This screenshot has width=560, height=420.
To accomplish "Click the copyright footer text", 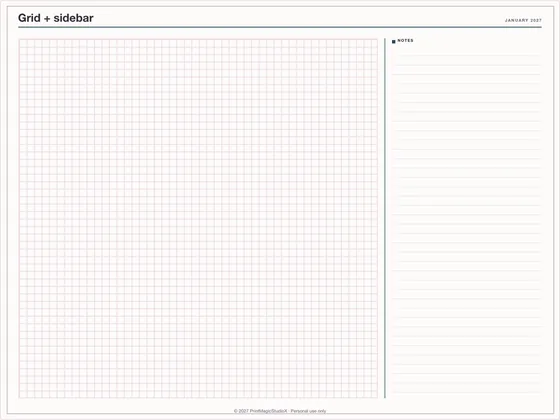I will coord(280,411).
